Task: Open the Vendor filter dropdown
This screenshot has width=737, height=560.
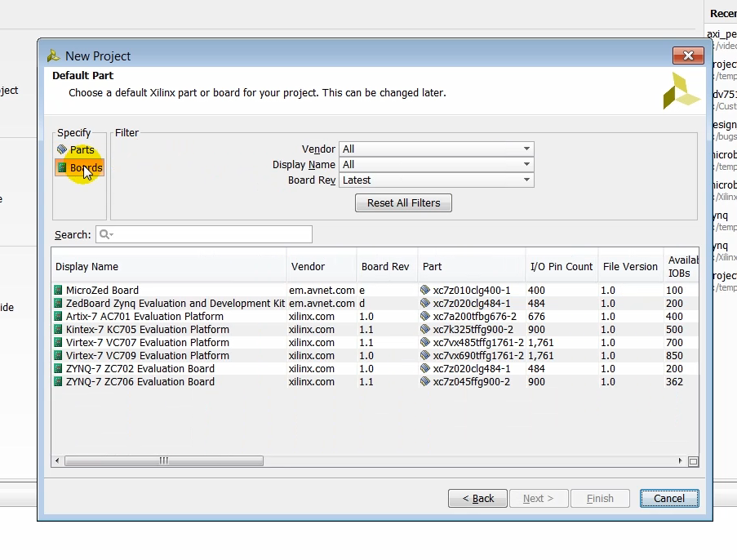Action: 437,149
